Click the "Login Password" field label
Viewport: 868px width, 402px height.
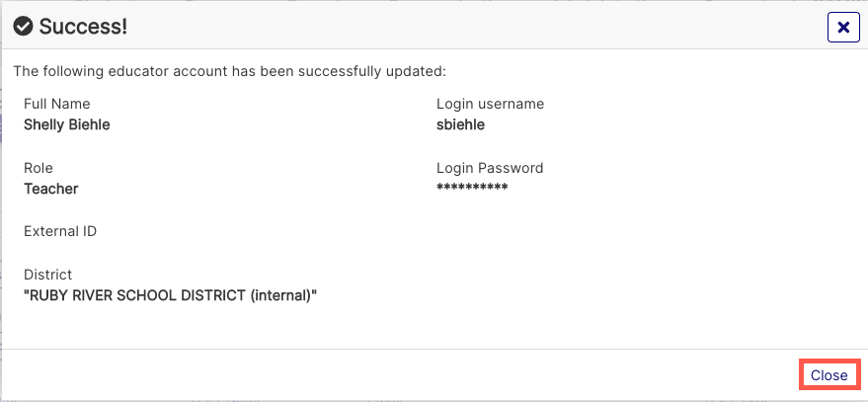(490, 168)
